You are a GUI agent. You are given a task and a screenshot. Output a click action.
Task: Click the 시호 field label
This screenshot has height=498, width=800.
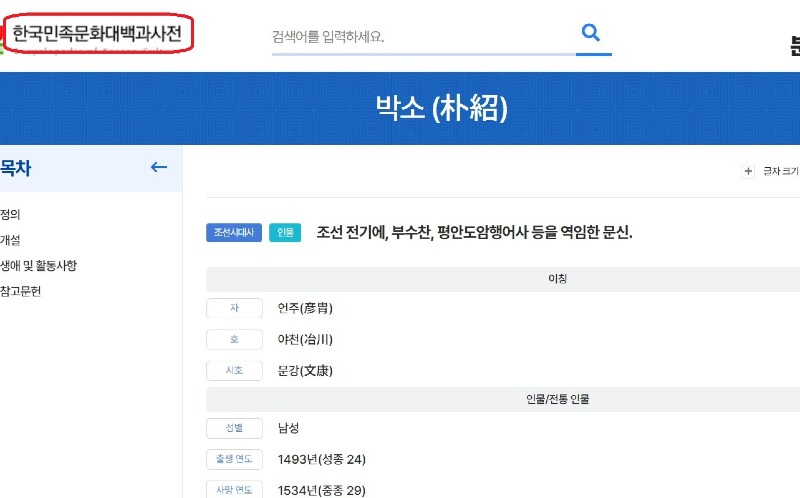pyautogui.click(x=234, y=371)
